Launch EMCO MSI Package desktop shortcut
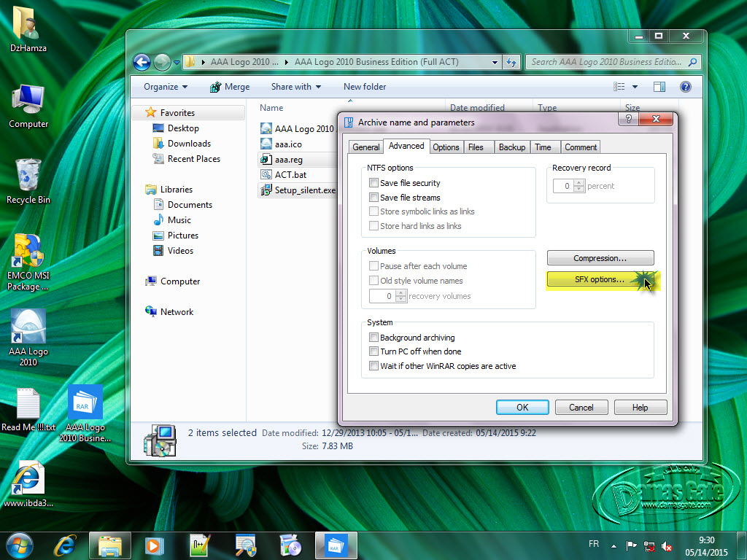 point(28,262)
